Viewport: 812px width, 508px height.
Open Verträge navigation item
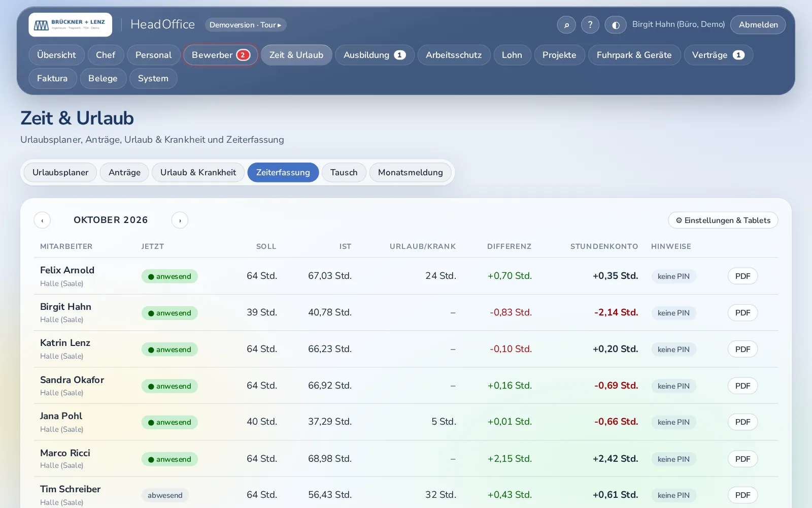point(718,55)
